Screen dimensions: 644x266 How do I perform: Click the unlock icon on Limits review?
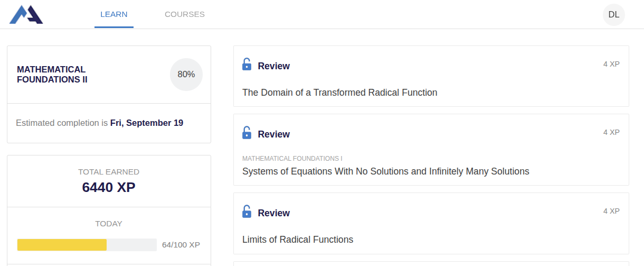point(247,212)
